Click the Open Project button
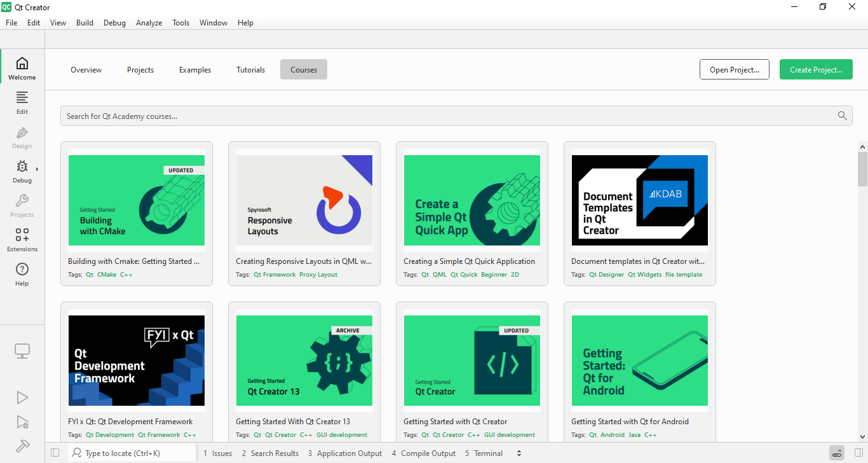This screenshot has width=868, height=463. pyautogui.click(x=734, y=70)
